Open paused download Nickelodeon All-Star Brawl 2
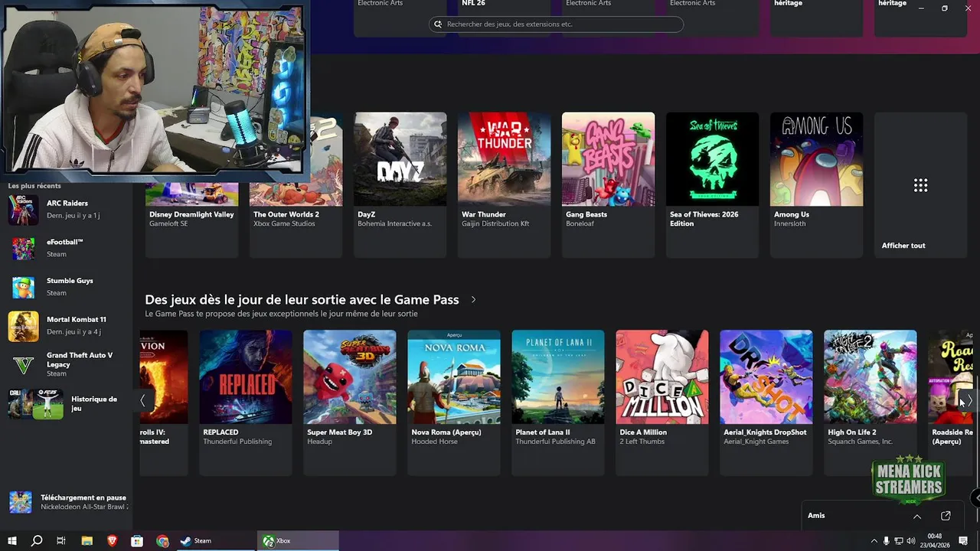The image size is (980, 551). point(68,502)
